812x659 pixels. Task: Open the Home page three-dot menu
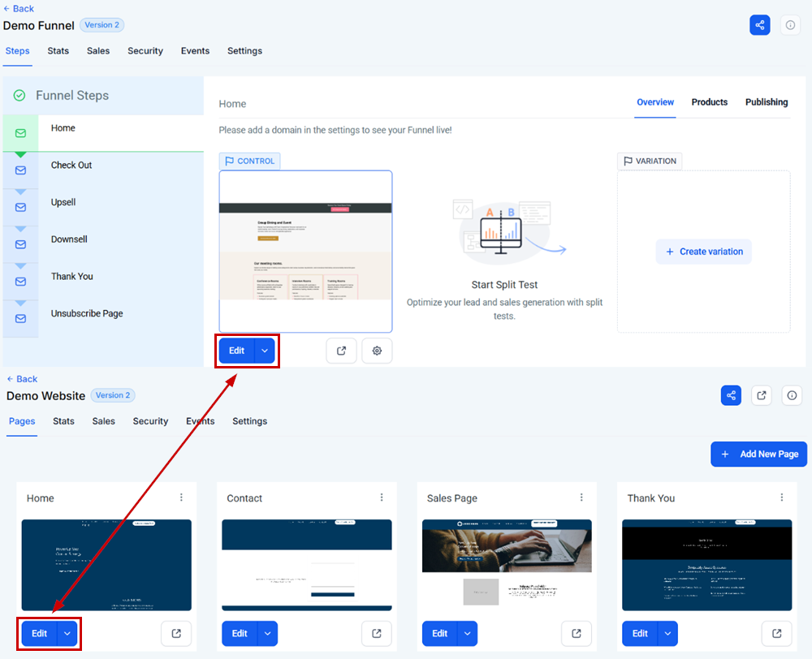point(181,497)
